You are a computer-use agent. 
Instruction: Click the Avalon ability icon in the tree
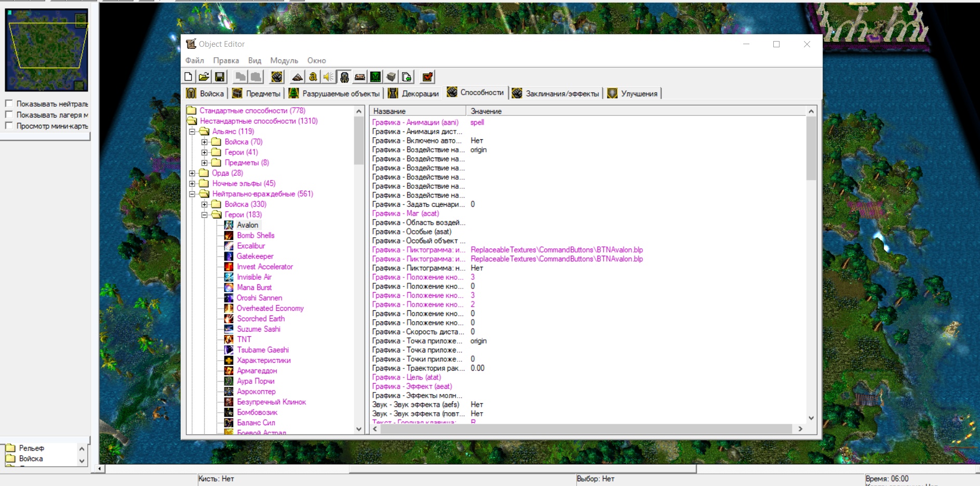(x=229, y=225)
